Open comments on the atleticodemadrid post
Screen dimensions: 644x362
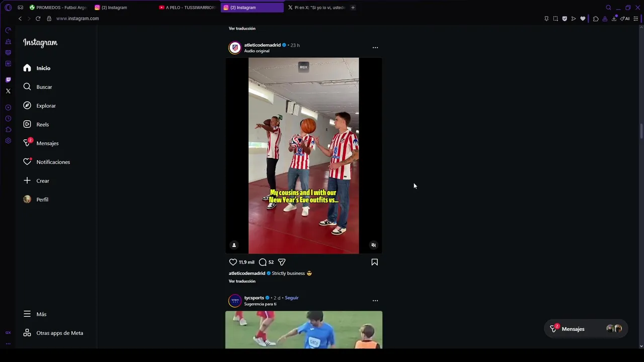click(x=263, y=262)
